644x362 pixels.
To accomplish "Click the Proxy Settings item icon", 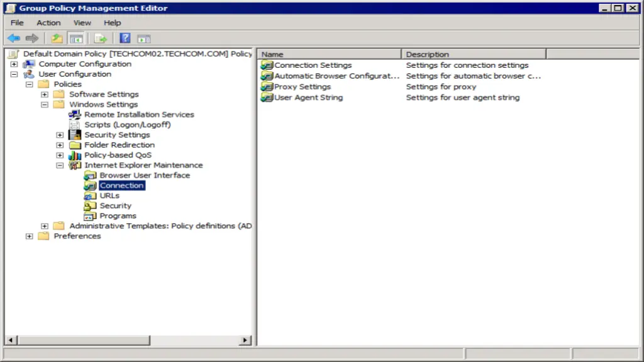I will point(267,87).
